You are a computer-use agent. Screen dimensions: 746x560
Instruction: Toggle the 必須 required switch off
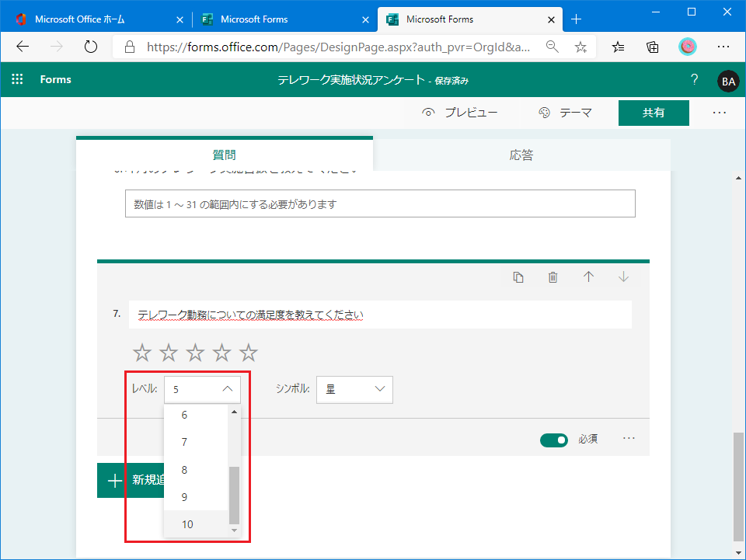point(554,440)
